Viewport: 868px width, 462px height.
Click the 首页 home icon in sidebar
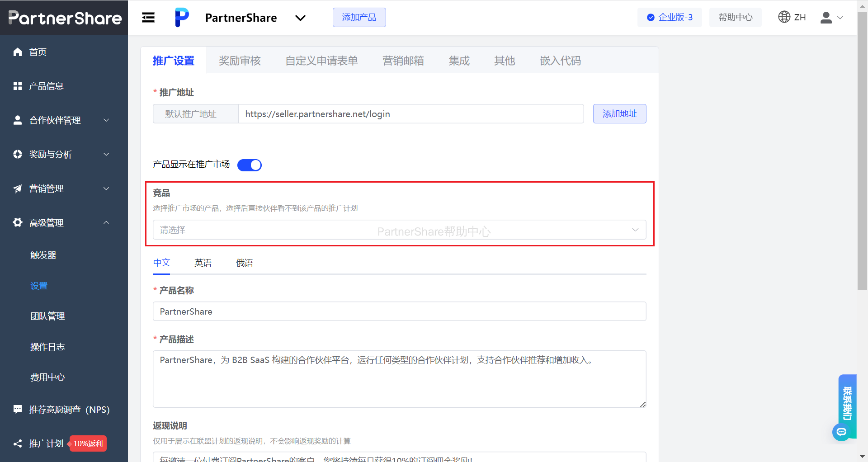pyautogui.click(x=18, y=52)
